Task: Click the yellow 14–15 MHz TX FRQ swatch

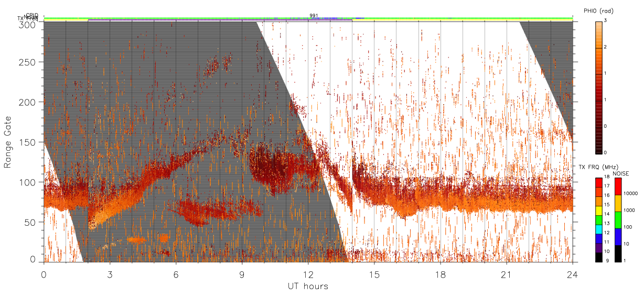Action: pyautogui.click(x=598, y=210)
